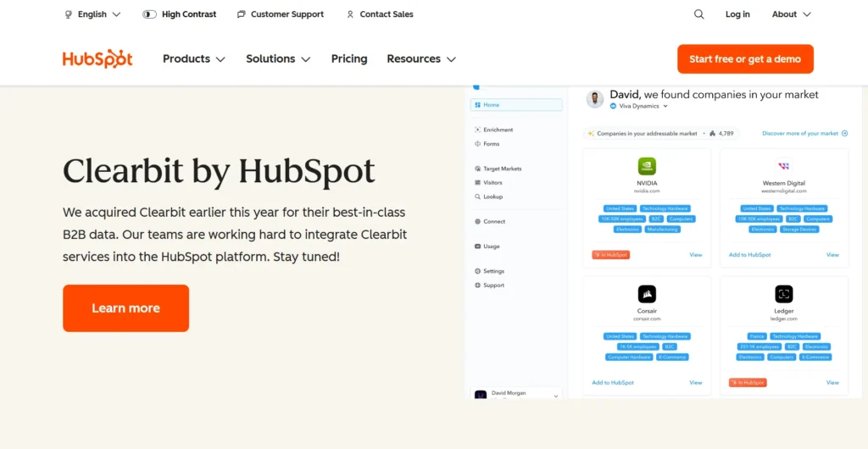Click View on the Corsair card
This screenshot has width=868, height=449.
coord(695,383)
